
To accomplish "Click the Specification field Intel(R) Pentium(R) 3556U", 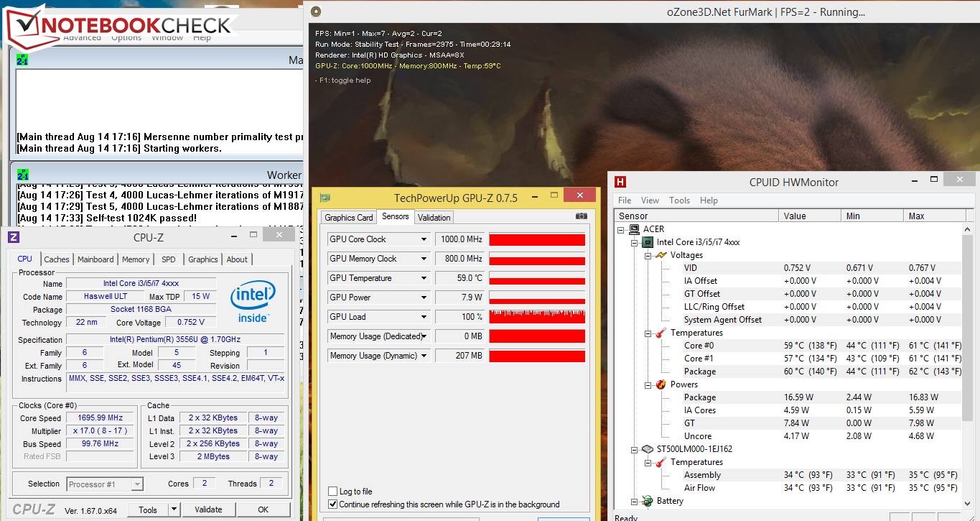I will (x=175, y=340).
